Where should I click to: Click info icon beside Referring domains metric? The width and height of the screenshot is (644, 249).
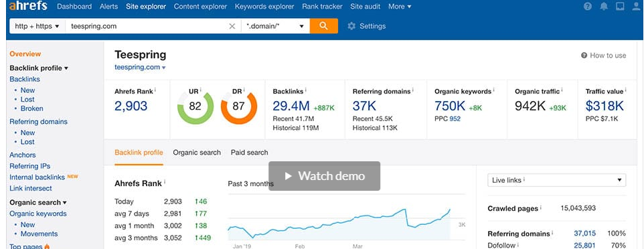413,90
